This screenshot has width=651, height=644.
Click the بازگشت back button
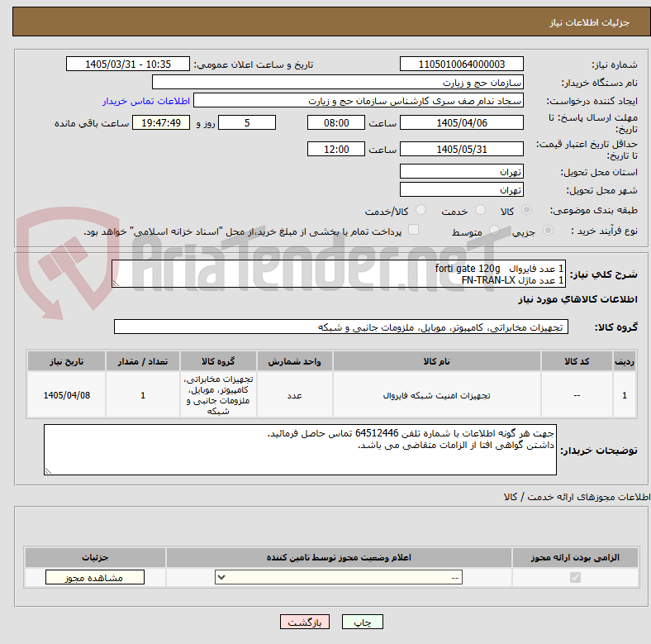click(x=305, y=622)
